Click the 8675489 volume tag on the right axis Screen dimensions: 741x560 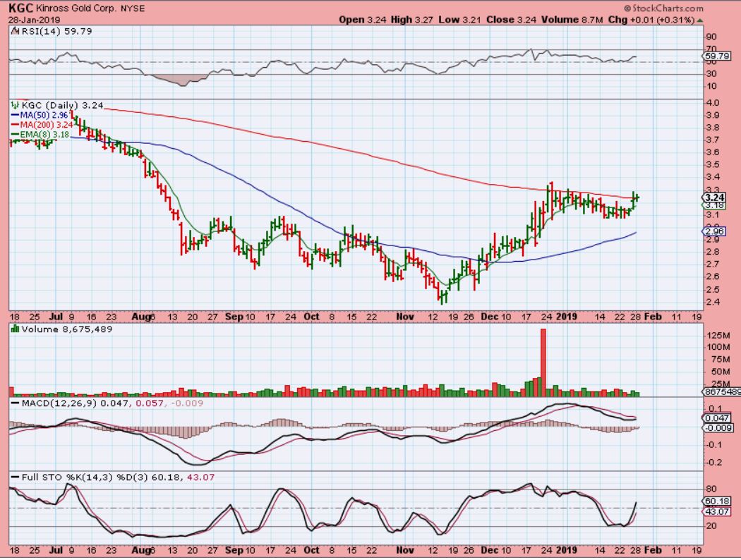[723, 391]
